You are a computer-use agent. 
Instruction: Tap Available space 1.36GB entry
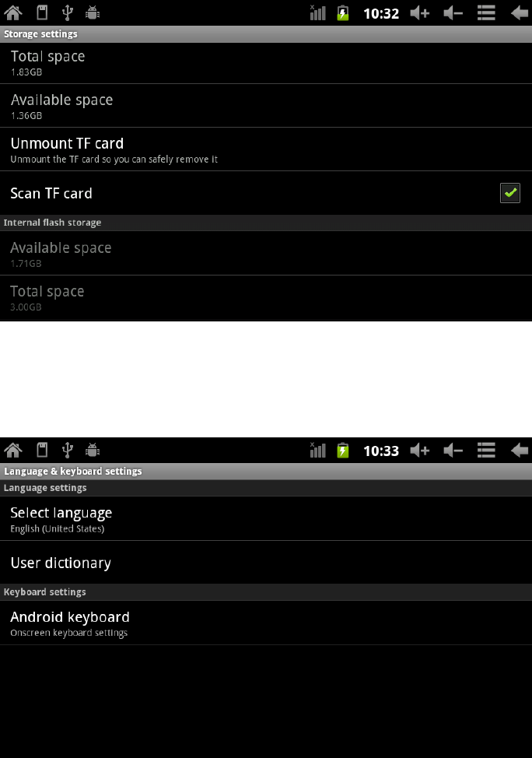(266, 106)
